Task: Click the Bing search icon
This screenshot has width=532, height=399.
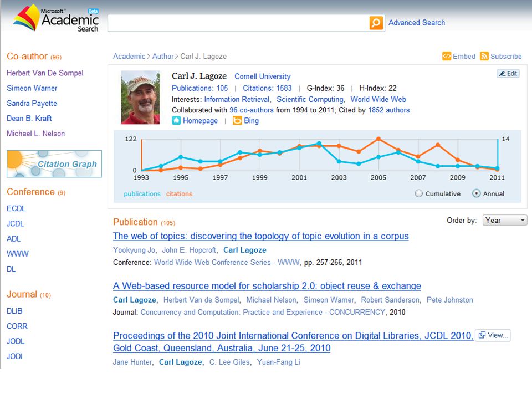Action: click(237, 120)
